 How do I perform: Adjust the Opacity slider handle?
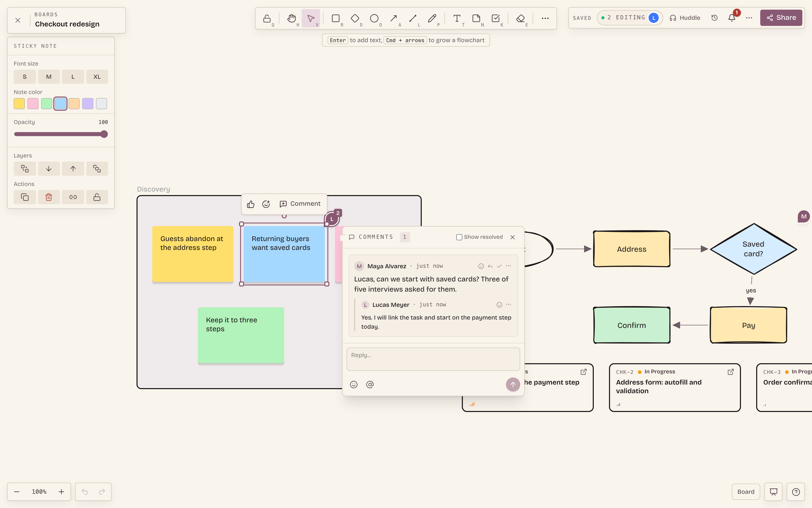104,134
